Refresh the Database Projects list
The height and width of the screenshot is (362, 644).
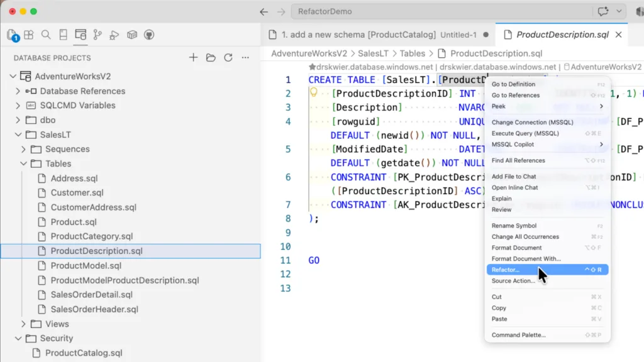228,57
